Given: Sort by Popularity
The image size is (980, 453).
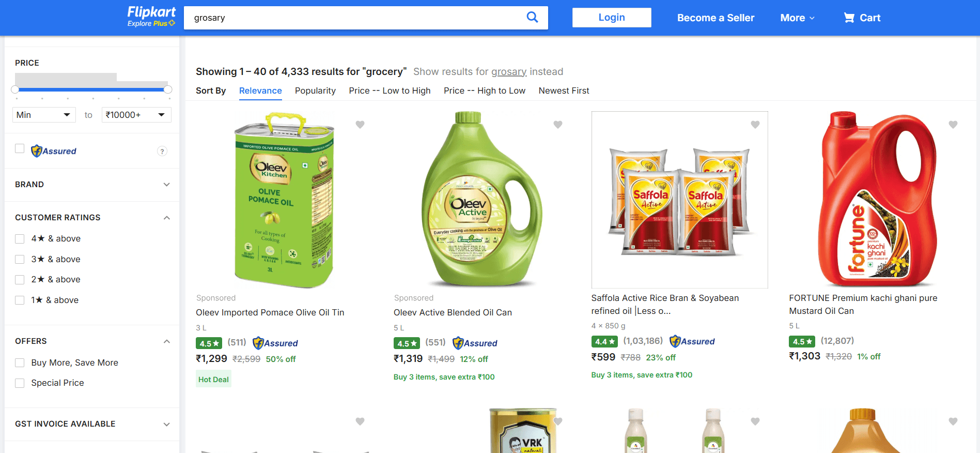Looking at the screenshot, I should (315, 90).
